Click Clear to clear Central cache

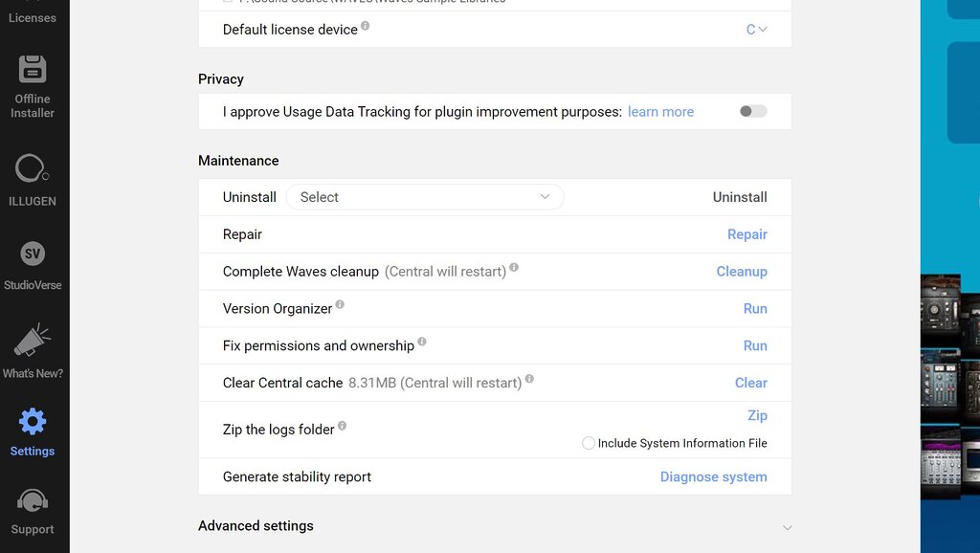[750, 383]
